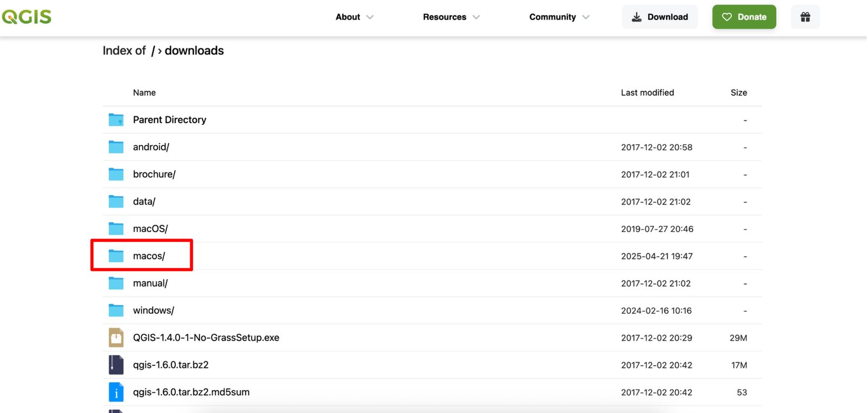
Task: Click the 29M file size
Action: [738, 338]
